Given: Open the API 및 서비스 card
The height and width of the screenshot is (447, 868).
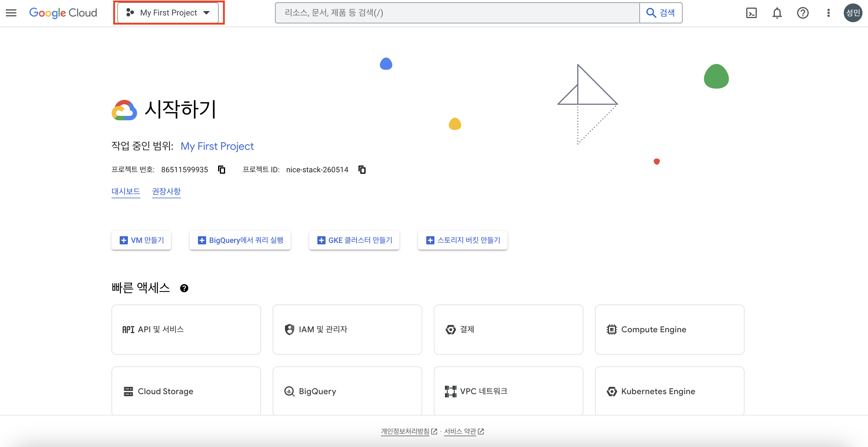Looking at the screenshot, I should [186, 329].
